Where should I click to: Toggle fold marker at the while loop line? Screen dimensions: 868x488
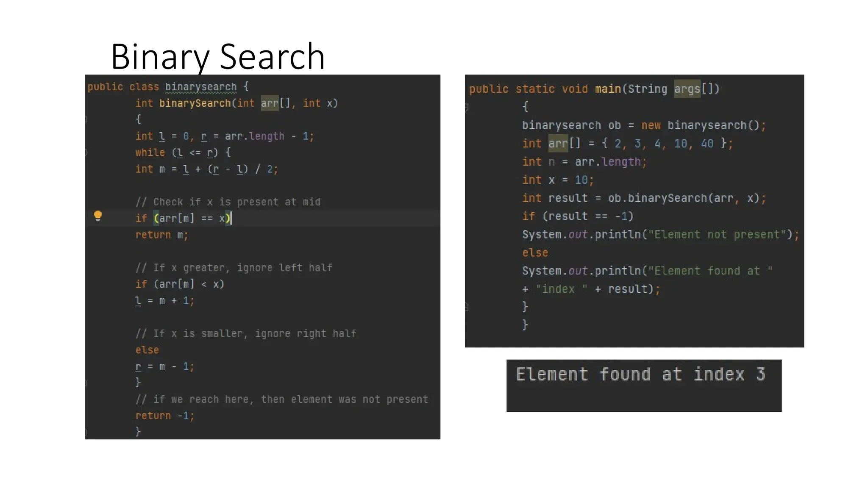pyautogui.click(x=86, y=152)
